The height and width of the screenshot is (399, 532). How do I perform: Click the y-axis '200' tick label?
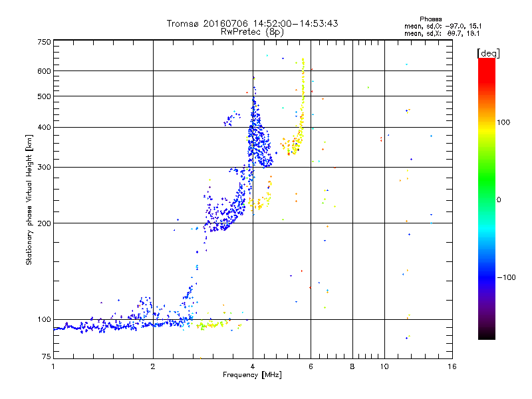(44, 223)
